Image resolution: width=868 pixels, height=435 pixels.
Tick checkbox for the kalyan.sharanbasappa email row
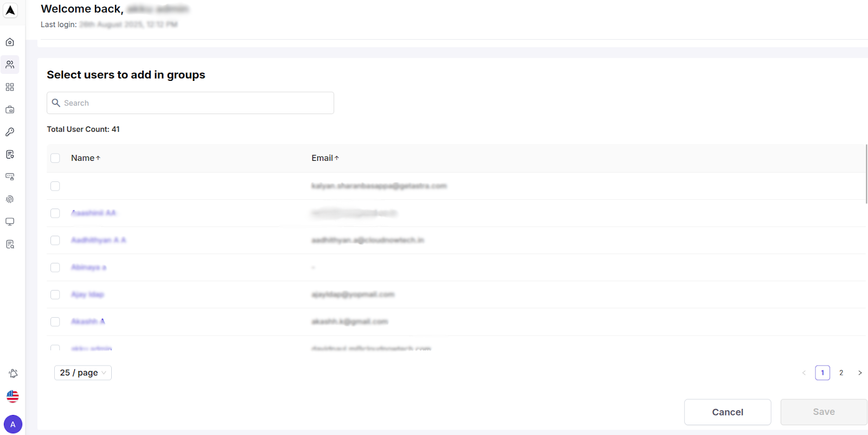tap(55, 186)
